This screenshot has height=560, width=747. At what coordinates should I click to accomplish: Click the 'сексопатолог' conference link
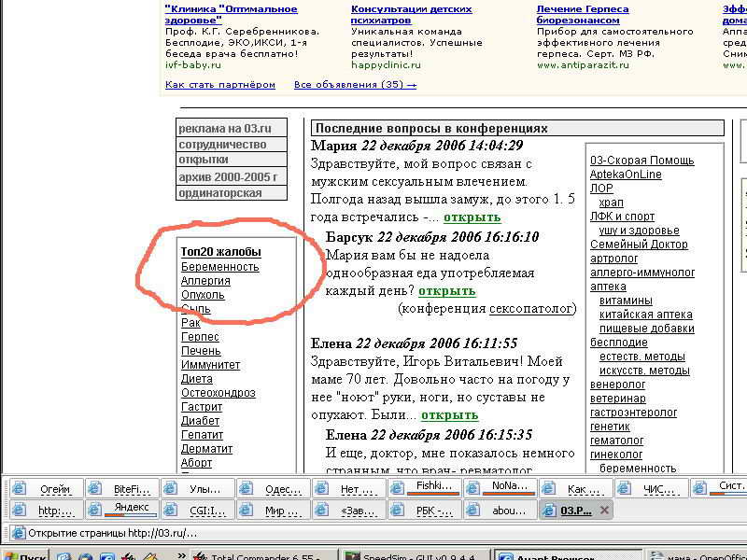(530, 308)
